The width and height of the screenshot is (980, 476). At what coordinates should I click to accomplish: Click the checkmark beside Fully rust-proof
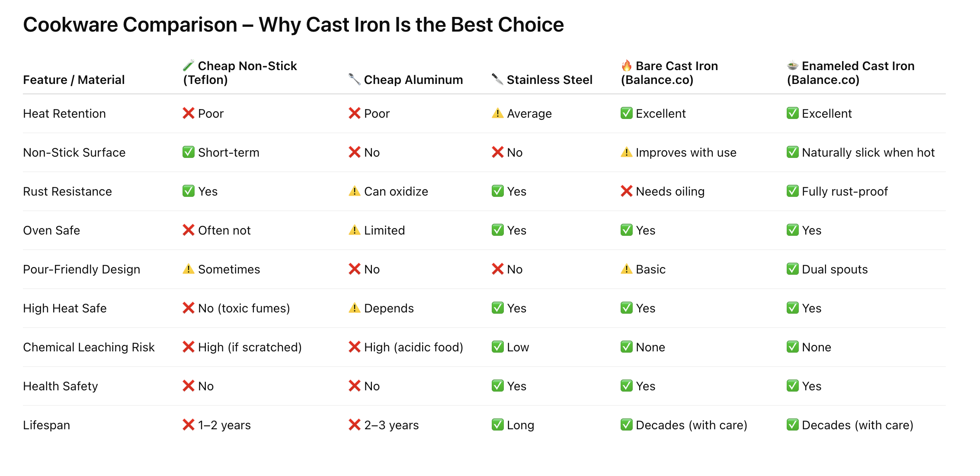click(792, 191)
